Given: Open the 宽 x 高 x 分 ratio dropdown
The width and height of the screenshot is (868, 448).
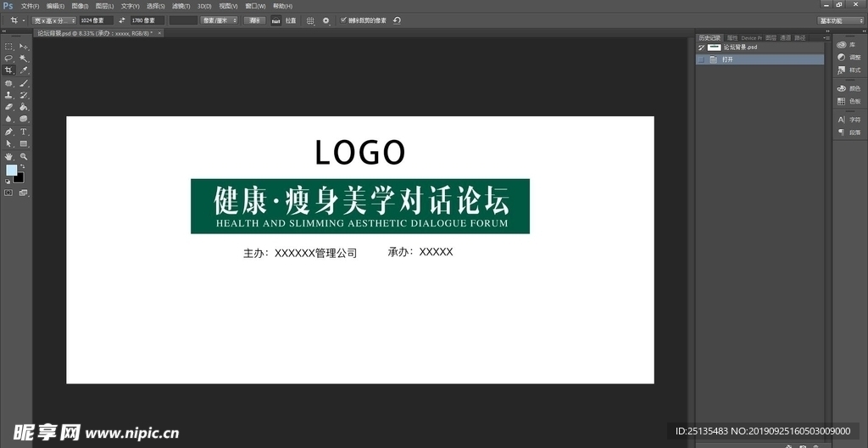Looking at the screenshot, I should pyautogui.click(x=54, y=20).
